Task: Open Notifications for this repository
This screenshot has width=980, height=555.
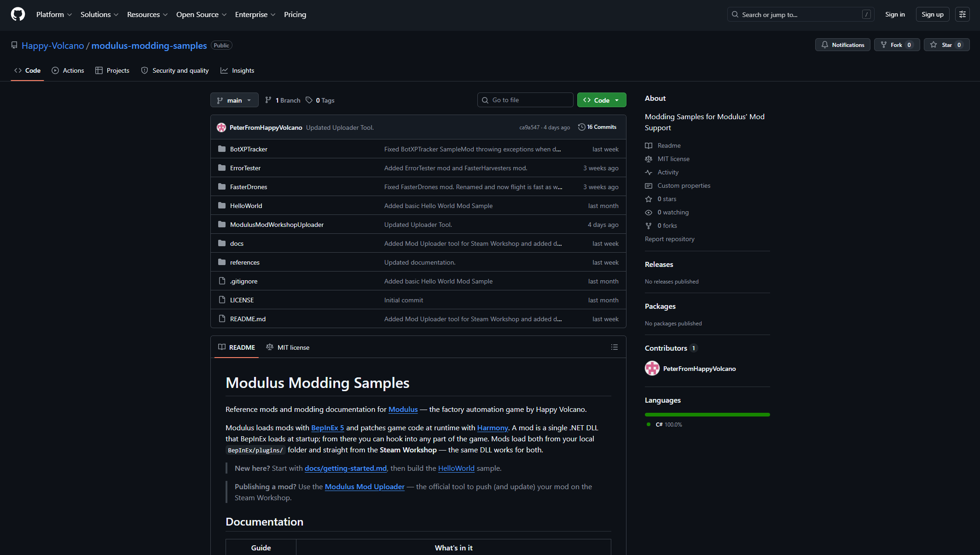Action: coord(842,45)
